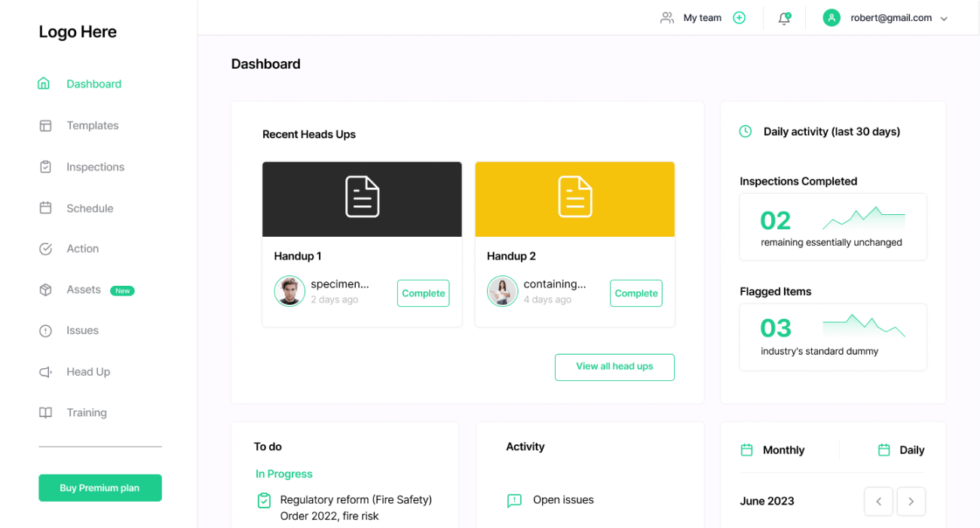Open Inspections menu item
Image resolution: width=980 pixels, height=528 pixels.
click(x=96, y=167)
